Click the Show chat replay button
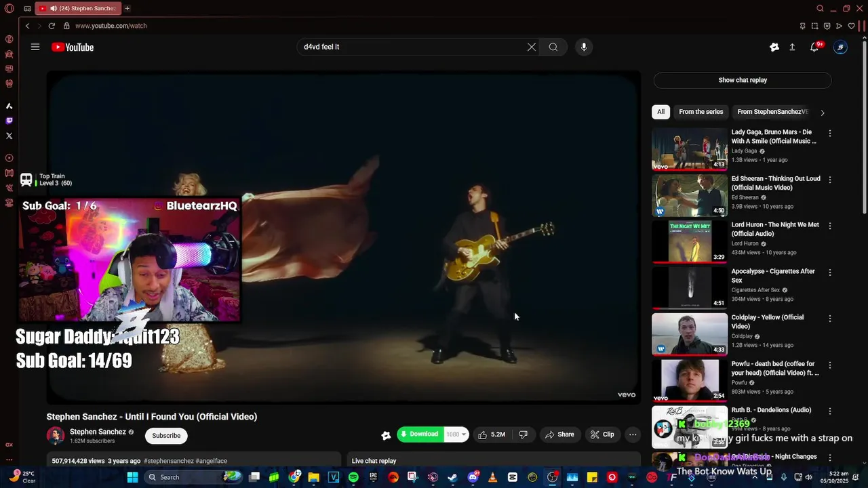Screen dimensions: 868x488 click(743, 80)
